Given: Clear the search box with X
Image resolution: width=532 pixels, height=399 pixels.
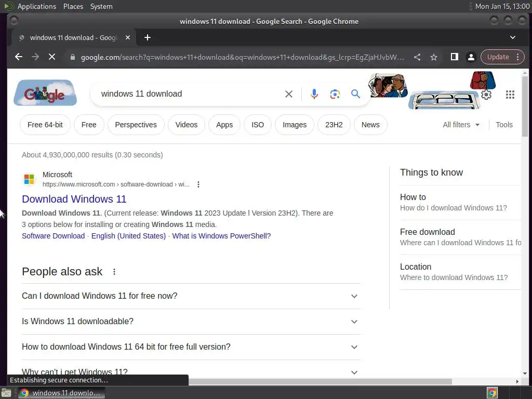Looking at the screenshot, I should pyautogui.click(x=289, y=94).
